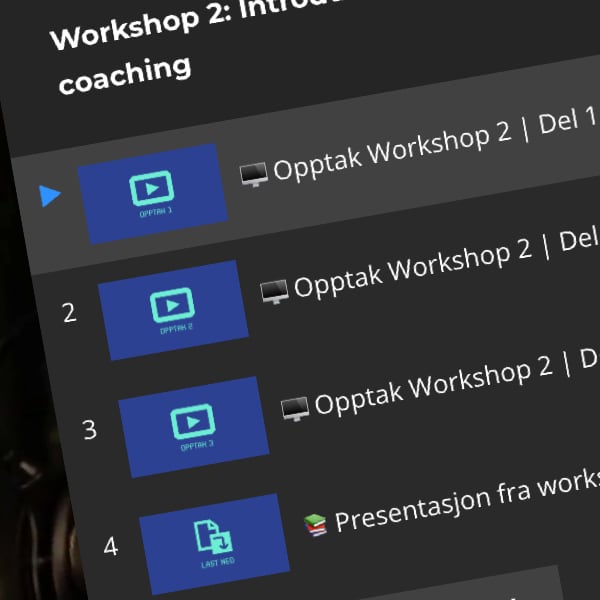Open the OPPTAK 2 video thumbnail
This screenshot has height=600, width=600.
(x=173, y=310)
